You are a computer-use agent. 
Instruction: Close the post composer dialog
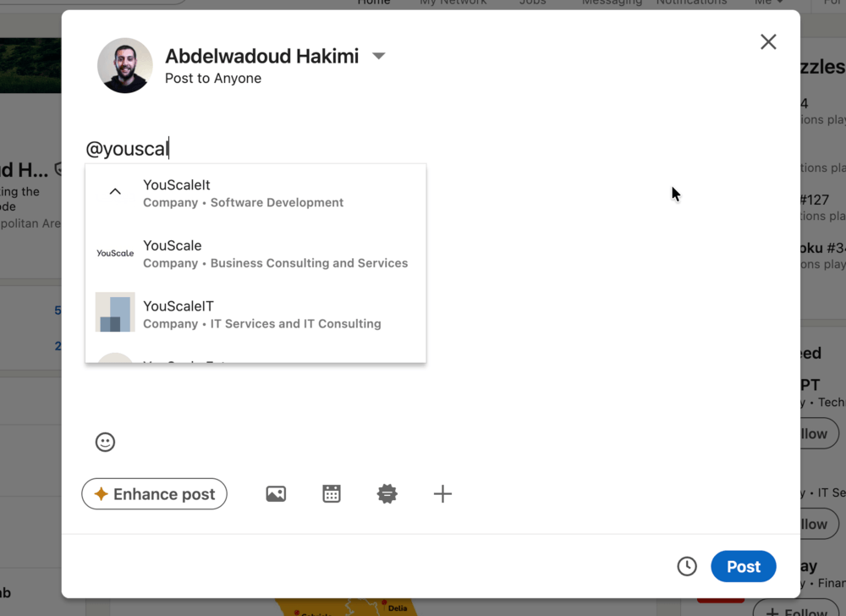pyautogui.click(x=768, y=42)
